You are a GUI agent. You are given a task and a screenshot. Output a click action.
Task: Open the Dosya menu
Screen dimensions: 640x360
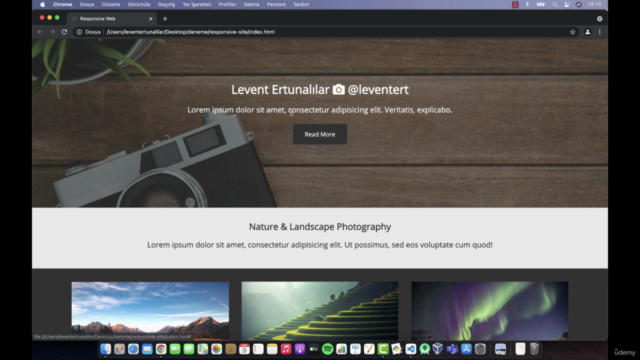pos(87,4)
